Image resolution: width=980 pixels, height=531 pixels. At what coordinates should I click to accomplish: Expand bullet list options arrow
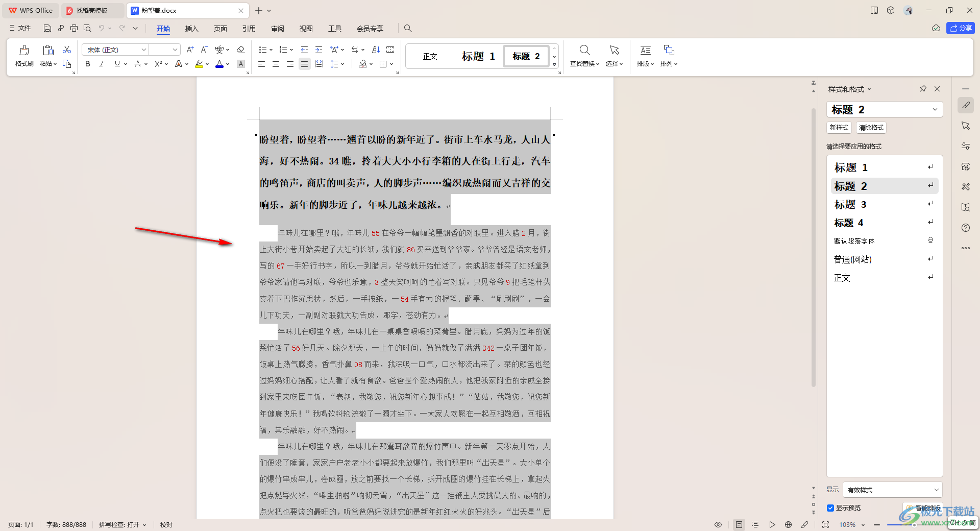[271, 50]
